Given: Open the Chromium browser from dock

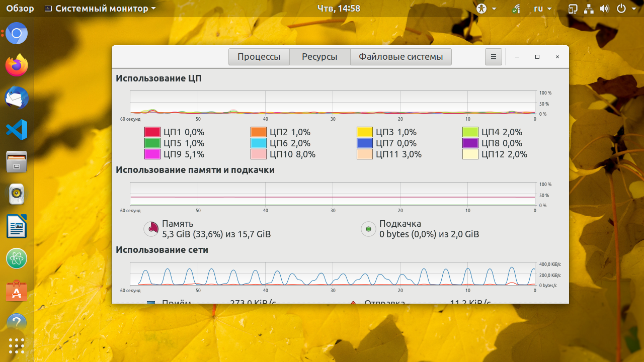Looking at the screenshot, I should 17,34.
